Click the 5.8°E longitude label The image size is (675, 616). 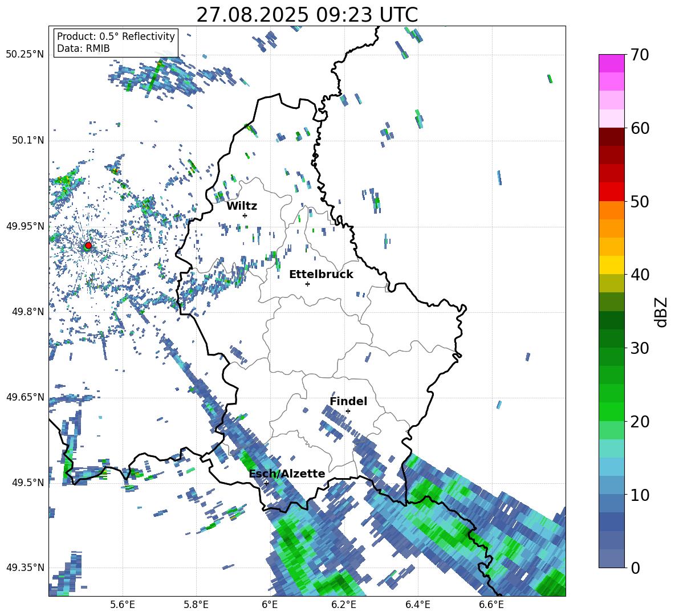click(x=196, y=605)
